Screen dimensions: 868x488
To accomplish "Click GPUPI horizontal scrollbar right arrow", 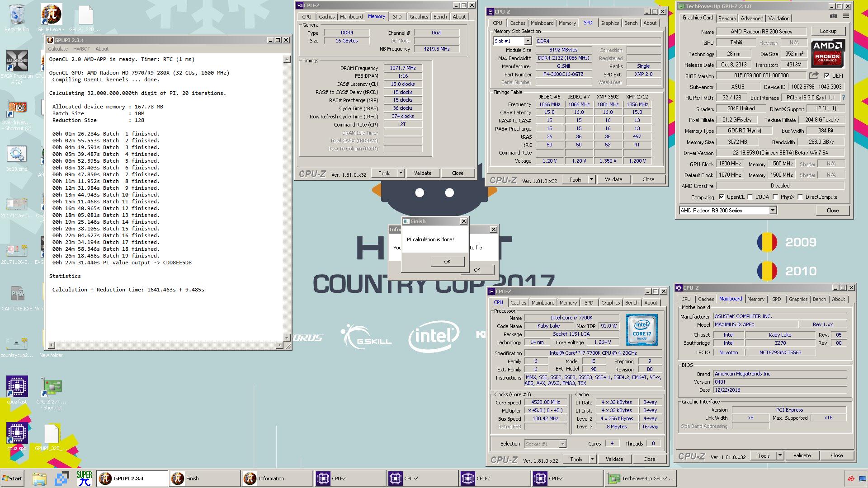I will click(x=279, y=345).
